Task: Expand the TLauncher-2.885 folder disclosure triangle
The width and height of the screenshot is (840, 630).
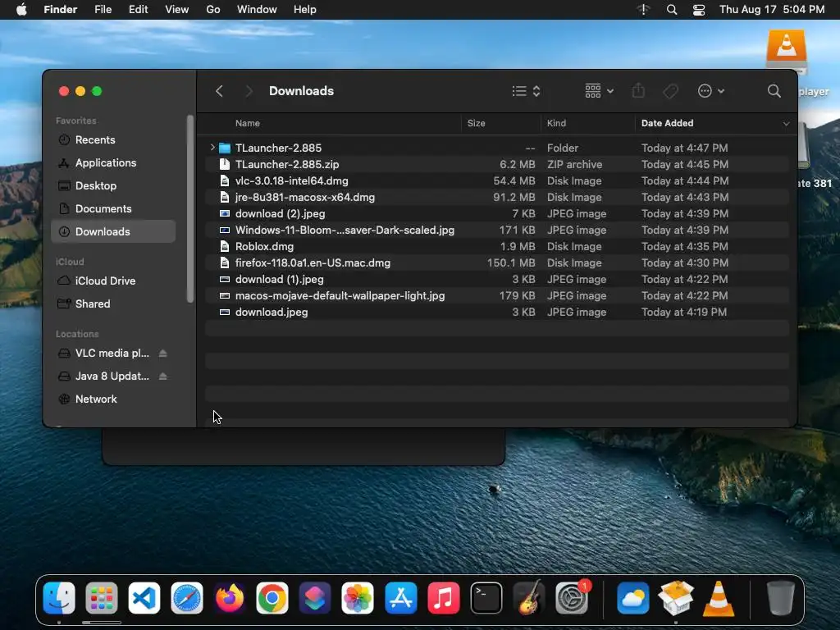Action: click(x=212, y=148)
